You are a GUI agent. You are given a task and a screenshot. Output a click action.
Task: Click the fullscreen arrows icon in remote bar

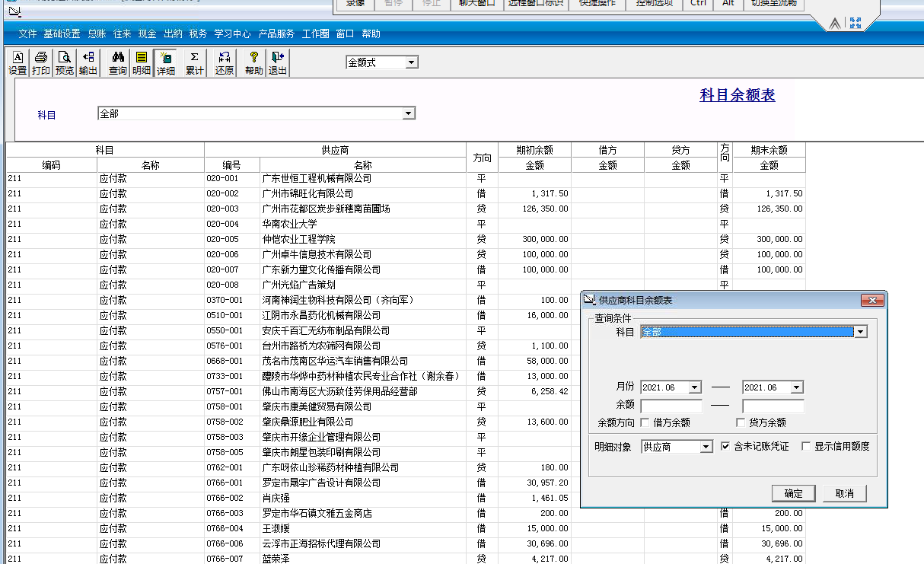[x=855, y=24]
